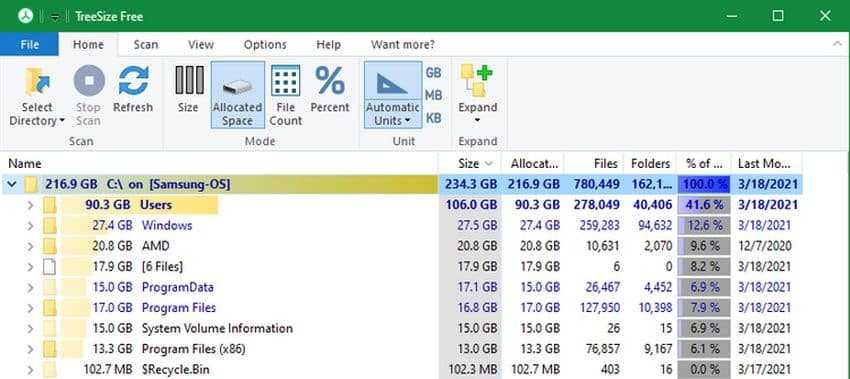
Task: Open the Scan ribbon tab
Action: tap(146, 44)
